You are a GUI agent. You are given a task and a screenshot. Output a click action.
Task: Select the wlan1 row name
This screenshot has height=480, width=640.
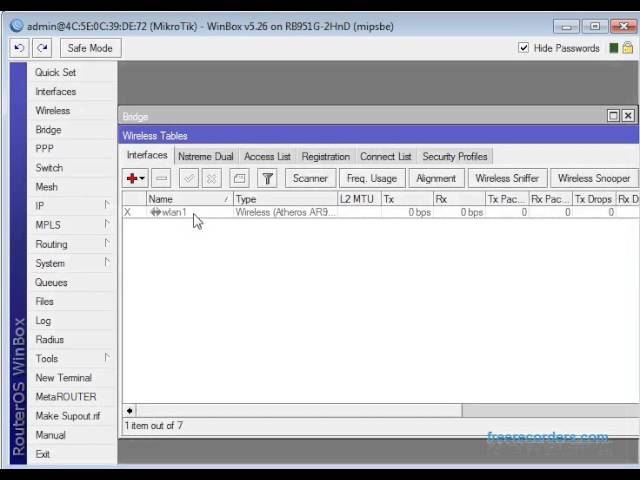click(x=174, y=212)
